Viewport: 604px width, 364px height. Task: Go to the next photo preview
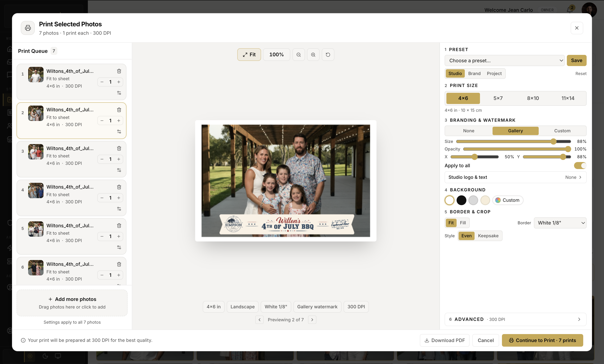312,320
